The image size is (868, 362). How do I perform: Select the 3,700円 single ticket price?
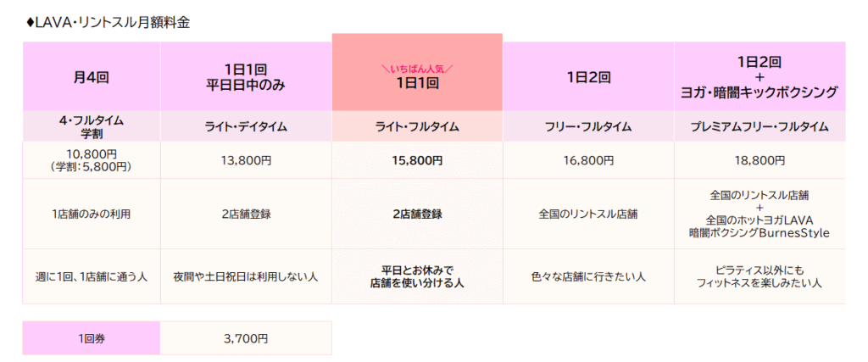245,338
